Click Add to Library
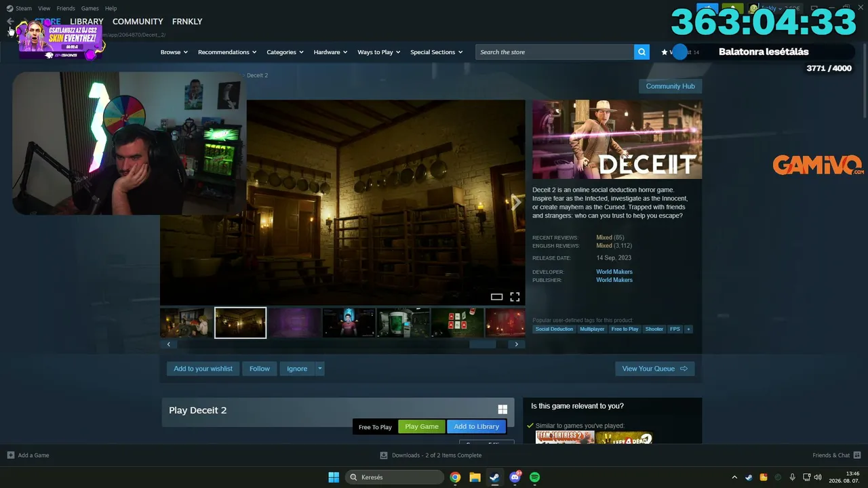The height and width of the screenshot is (488, 868). click(x=476, y=426)
